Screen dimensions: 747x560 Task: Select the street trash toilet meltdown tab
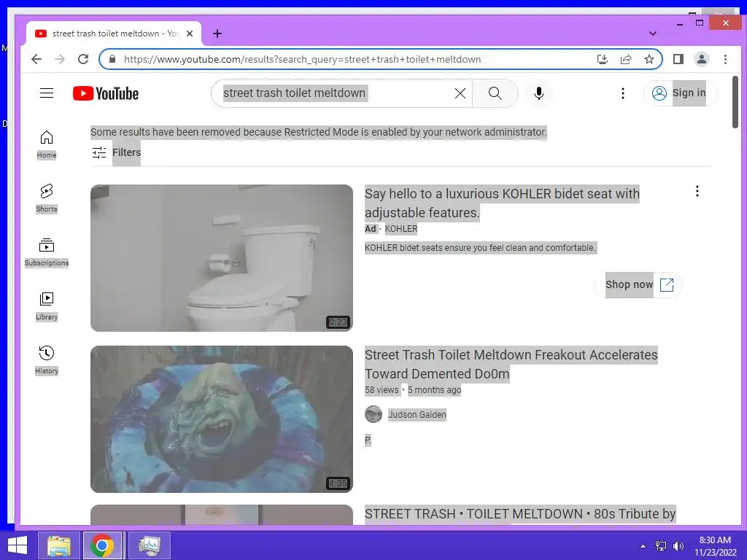click(x=115, y=34)
